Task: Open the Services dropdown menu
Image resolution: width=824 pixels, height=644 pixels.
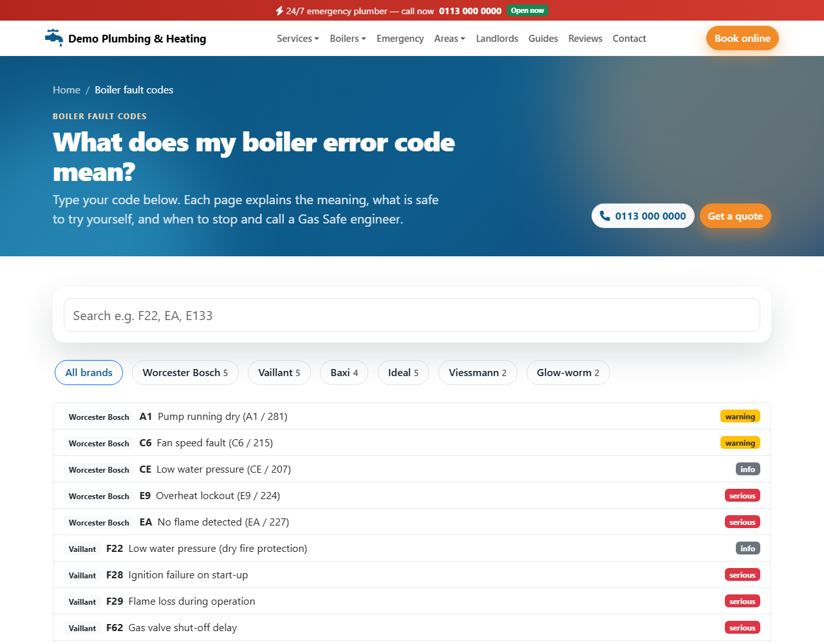Action: point(298,39)
